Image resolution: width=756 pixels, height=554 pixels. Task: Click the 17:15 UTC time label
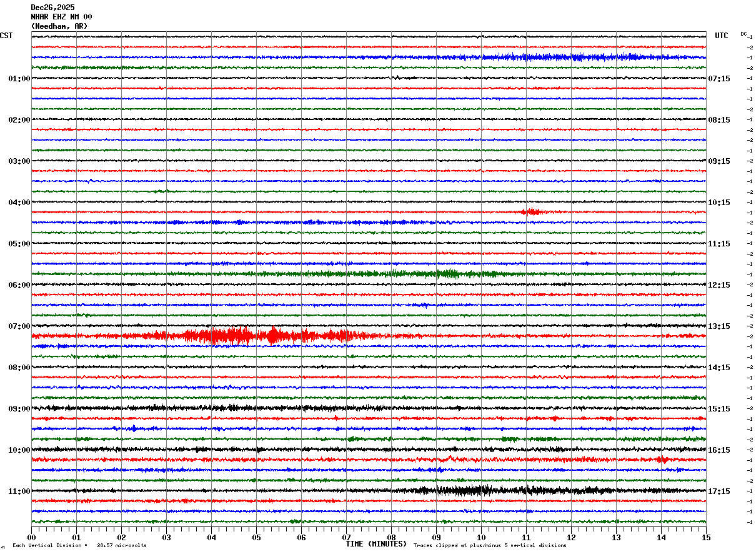point(719,491)
